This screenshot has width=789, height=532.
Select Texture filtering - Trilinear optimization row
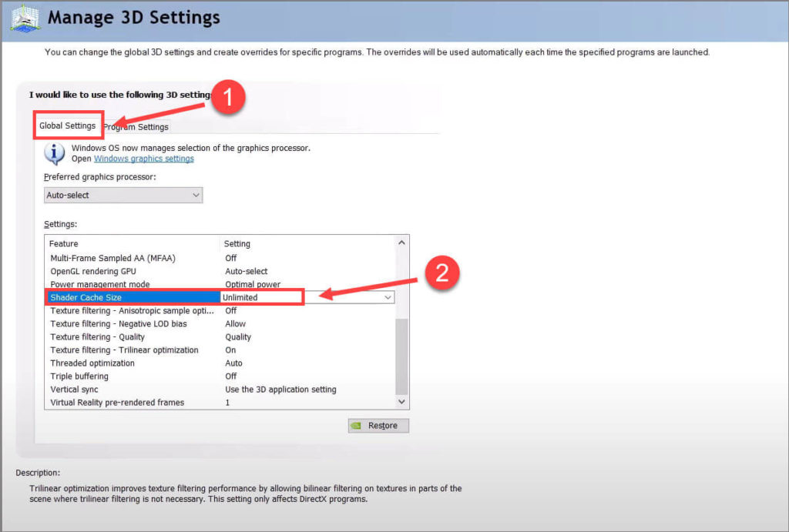click(x=221, y=350)
